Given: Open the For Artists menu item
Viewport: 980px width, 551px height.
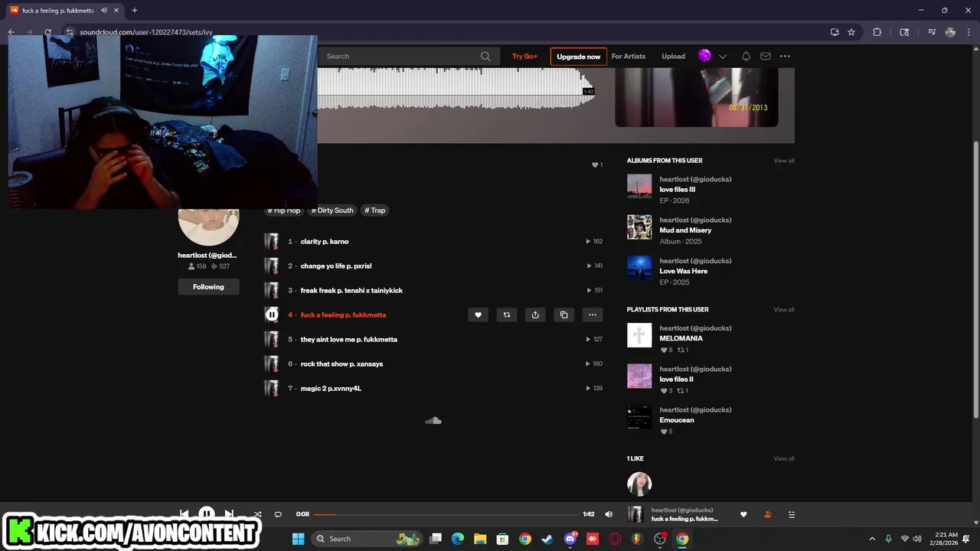Looking at the screenshot, I should [x=628, y=56].
